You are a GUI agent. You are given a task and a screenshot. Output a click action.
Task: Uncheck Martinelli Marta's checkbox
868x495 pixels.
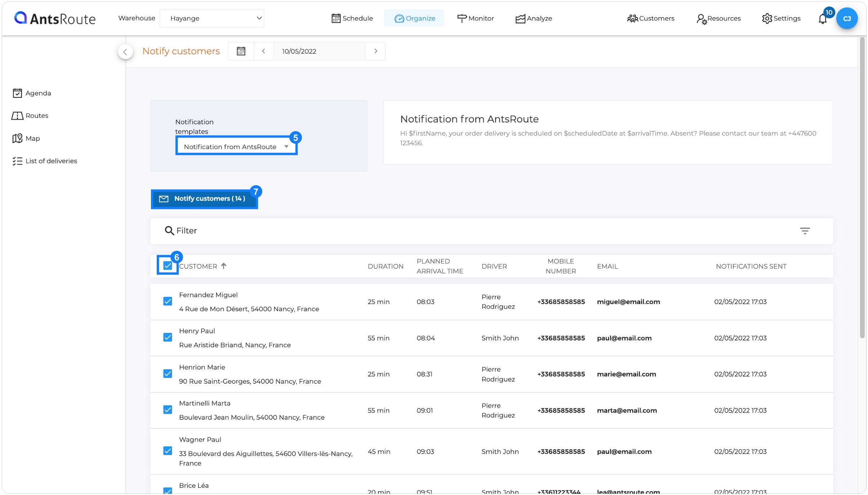click(168, 410)
